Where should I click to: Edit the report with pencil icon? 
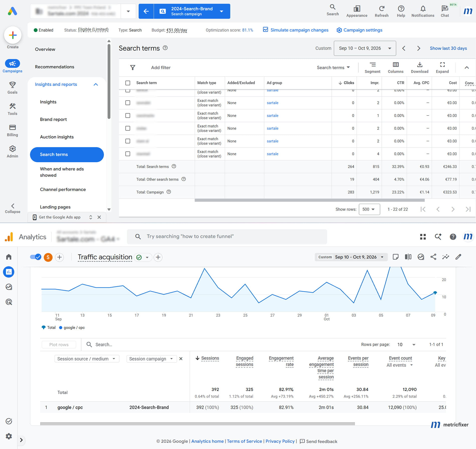point(458,257)
